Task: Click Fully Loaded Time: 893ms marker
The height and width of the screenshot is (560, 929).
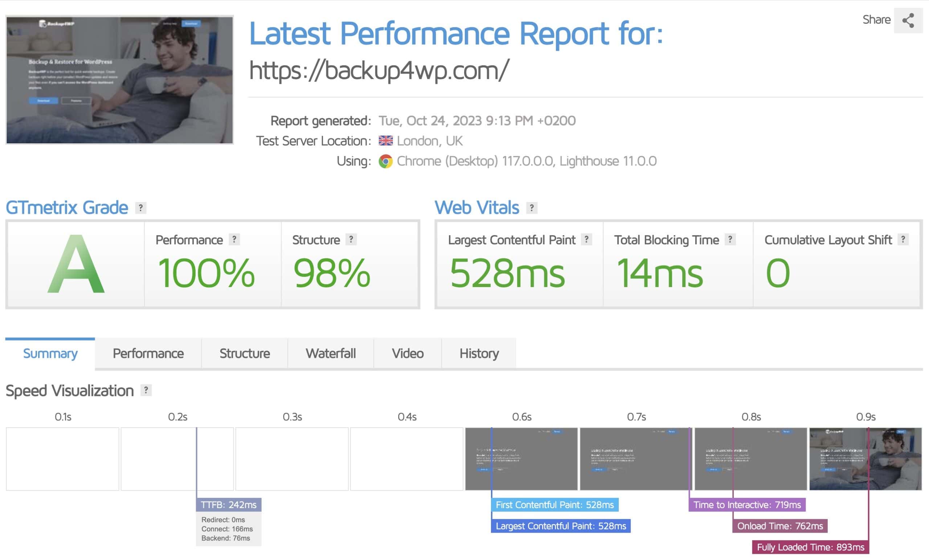Action: (810, 547)
